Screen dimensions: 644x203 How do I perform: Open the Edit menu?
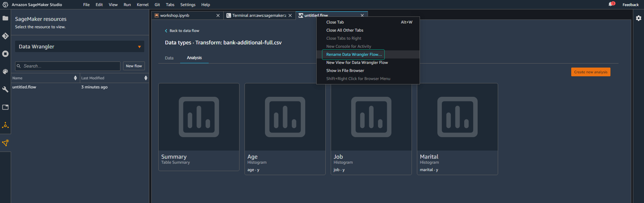tap(99, 5)
